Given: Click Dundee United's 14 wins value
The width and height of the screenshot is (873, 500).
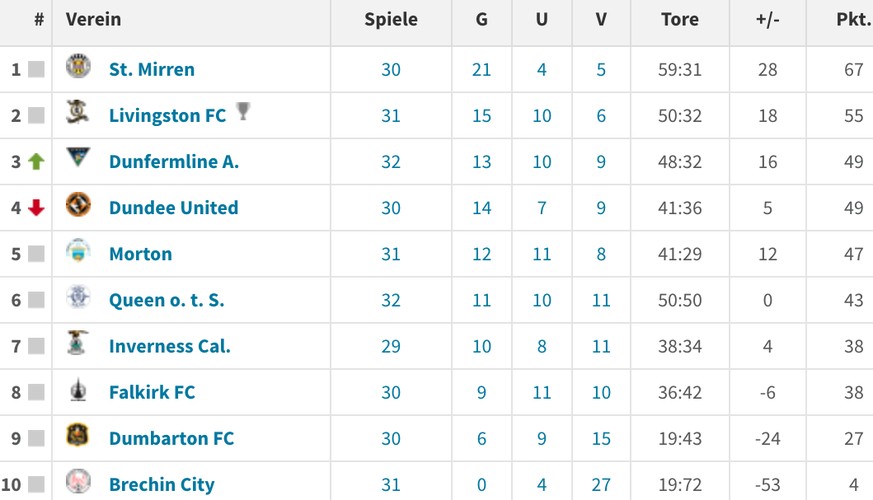Looking at the screenshot, I should coord(482,208).
